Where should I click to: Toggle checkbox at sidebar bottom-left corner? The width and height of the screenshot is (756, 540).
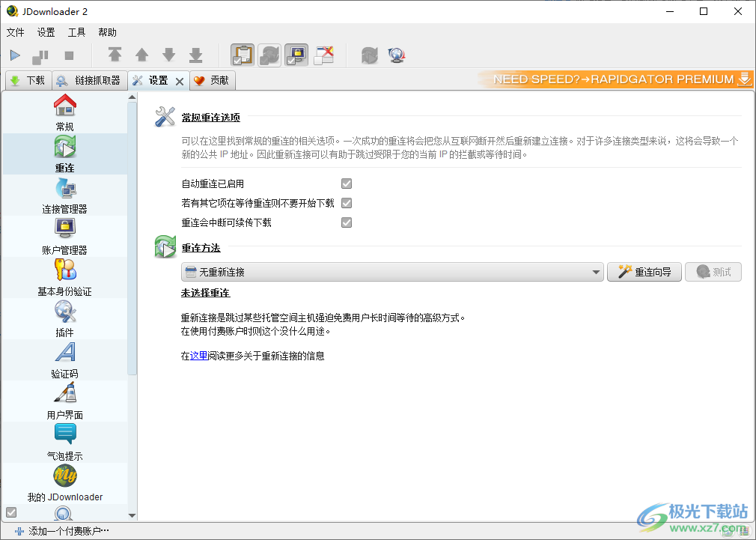point(11,512)
